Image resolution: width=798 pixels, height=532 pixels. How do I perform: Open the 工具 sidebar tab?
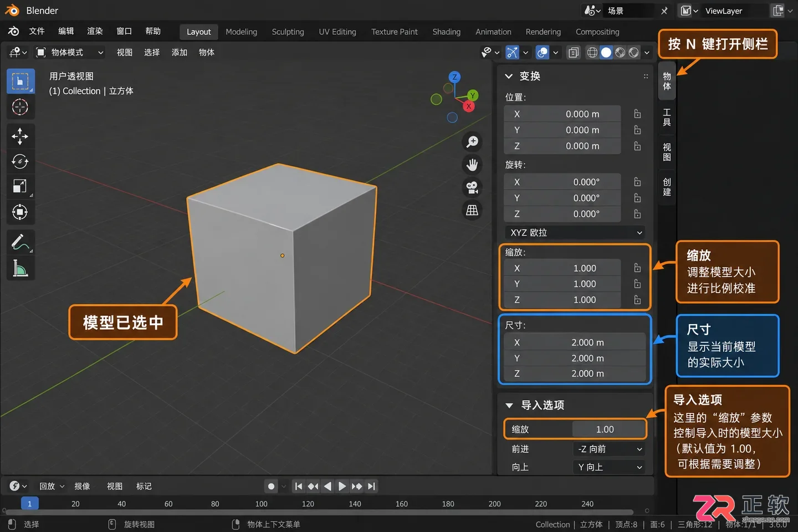click(x=667, y=117)
